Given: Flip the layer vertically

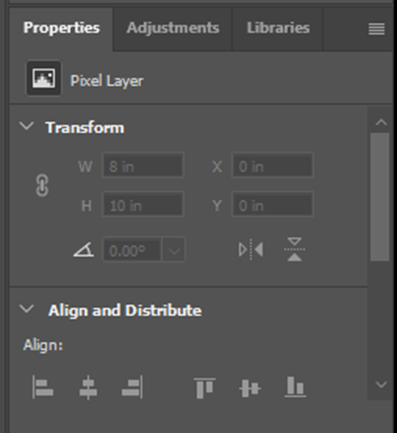Looking at the screenshot, I should click(x=295, y=249).
